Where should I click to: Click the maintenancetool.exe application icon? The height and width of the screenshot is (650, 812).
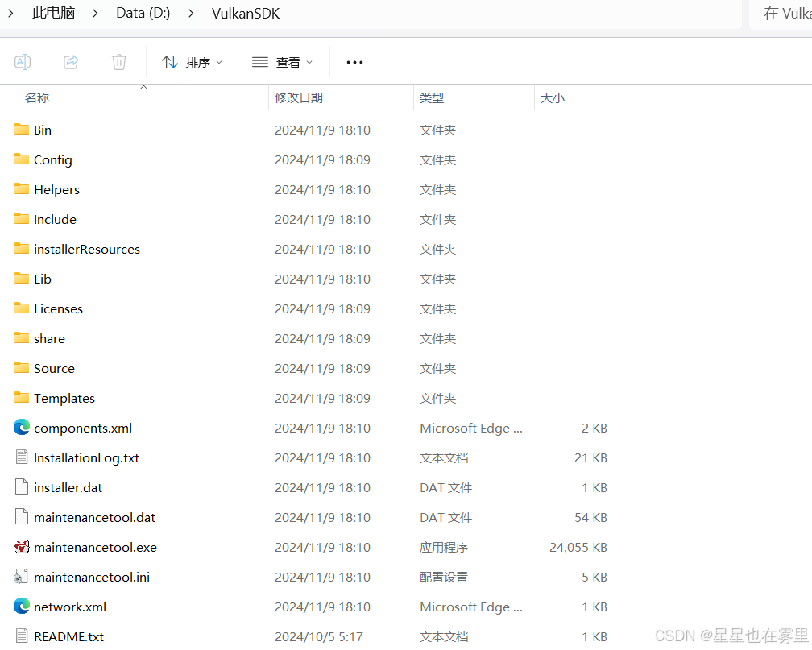click(22, 546)
